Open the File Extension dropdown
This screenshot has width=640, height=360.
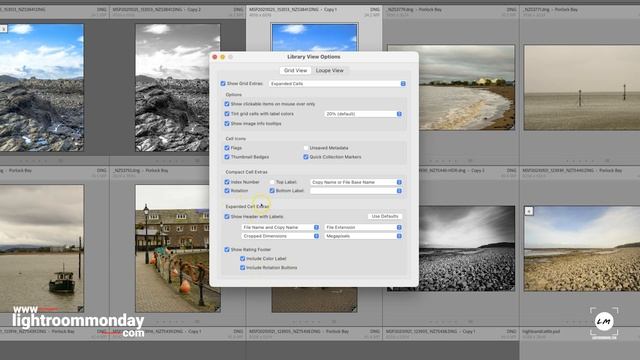(363, 227)
